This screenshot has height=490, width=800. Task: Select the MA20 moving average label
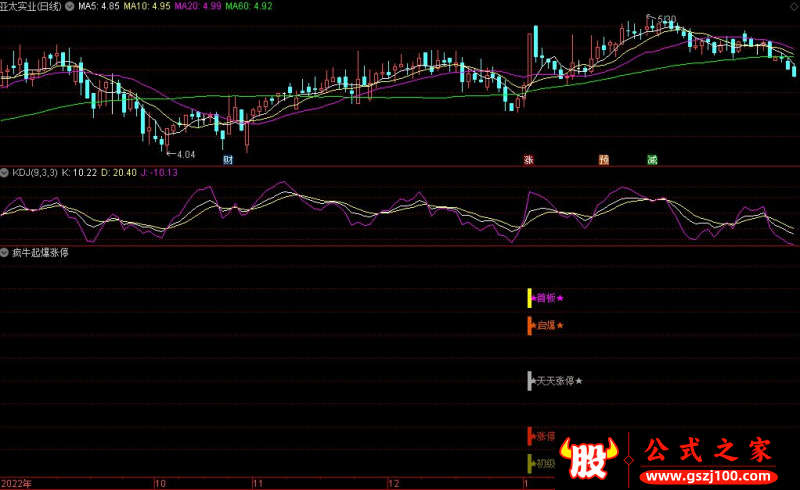pyautogui.click(x=200, y=6)
